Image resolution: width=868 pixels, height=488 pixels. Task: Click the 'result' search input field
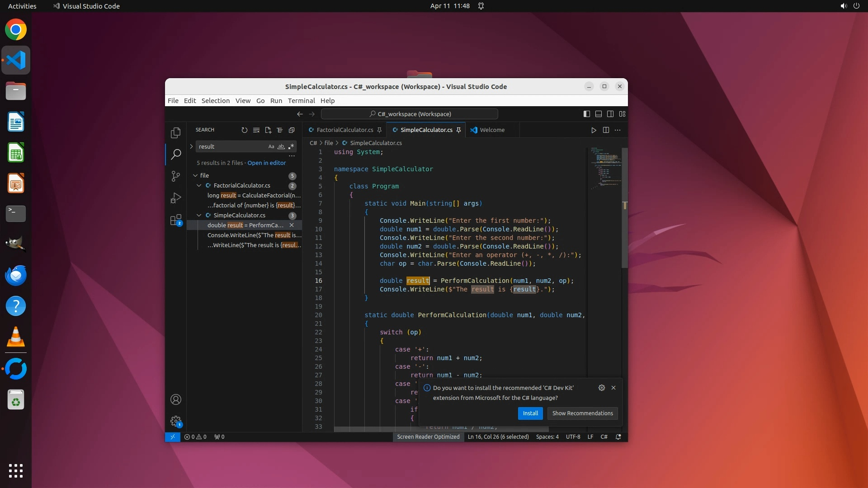(231, 146)
